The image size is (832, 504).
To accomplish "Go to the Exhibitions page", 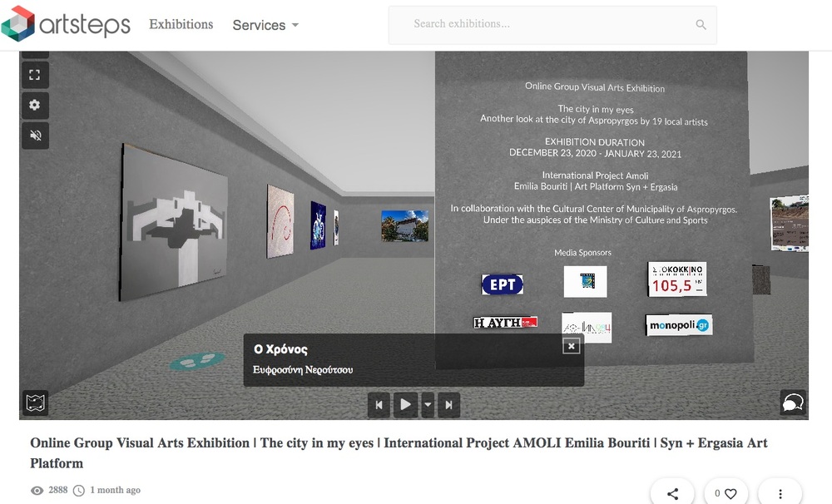I will pos(181,25).
